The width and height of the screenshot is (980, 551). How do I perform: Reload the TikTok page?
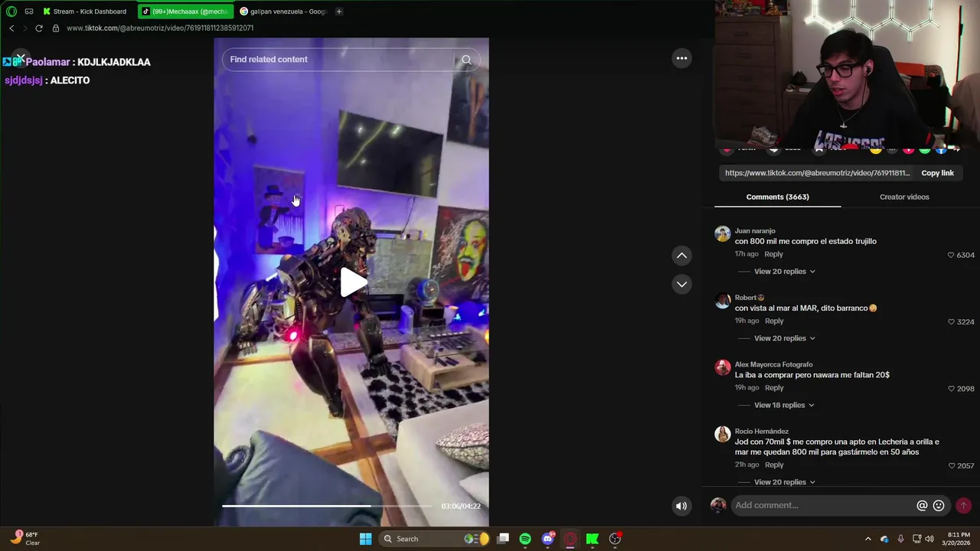click(39, 28)
